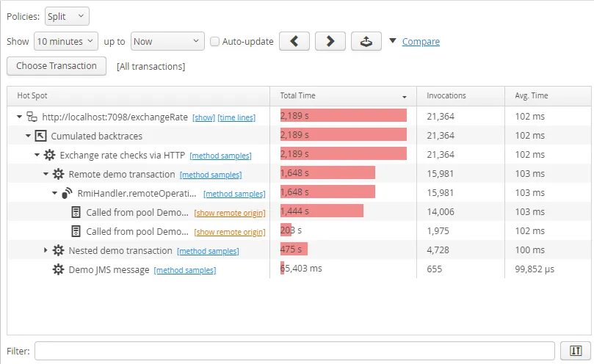Viewport: 594px width, 364px height.
Task: Collapse the RmiHandler.remoteOperati... node
Action: pyautogui.click(x=54, y=193)
